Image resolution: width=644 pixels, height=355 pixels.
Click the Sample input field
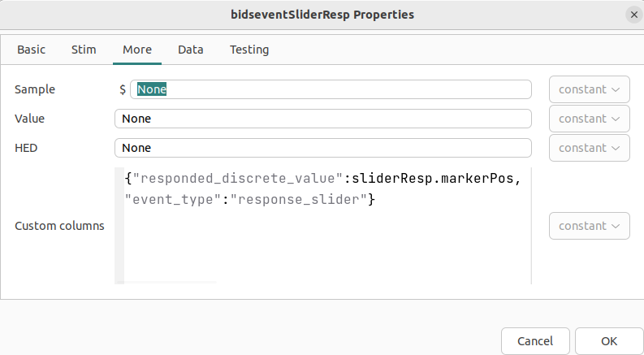(331, 89)
